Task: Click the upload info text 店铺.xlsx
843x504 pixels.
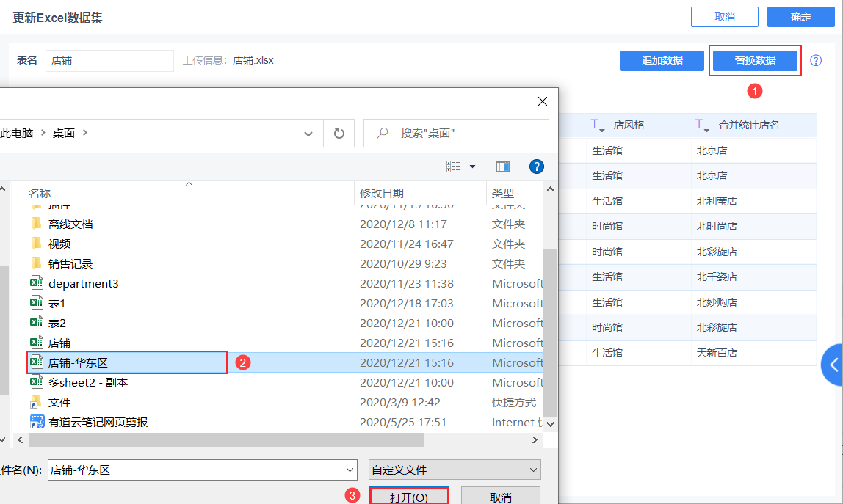Action: 253,61
